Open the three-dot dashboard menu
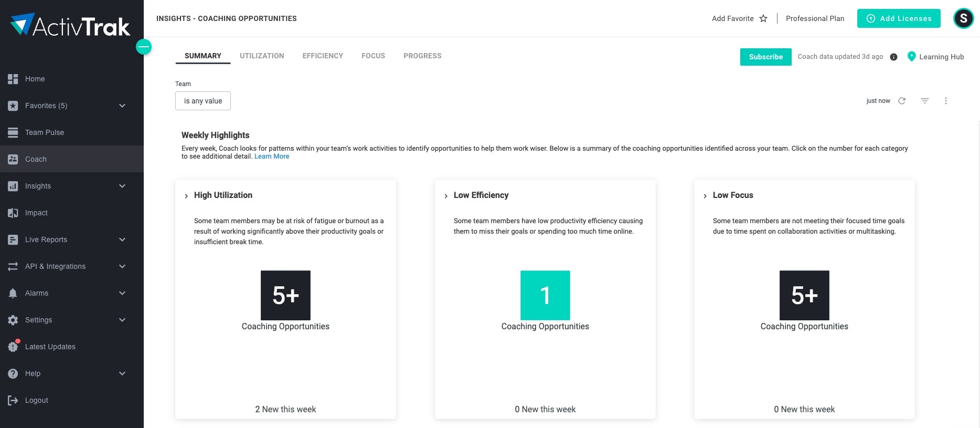 pos(946,101)
